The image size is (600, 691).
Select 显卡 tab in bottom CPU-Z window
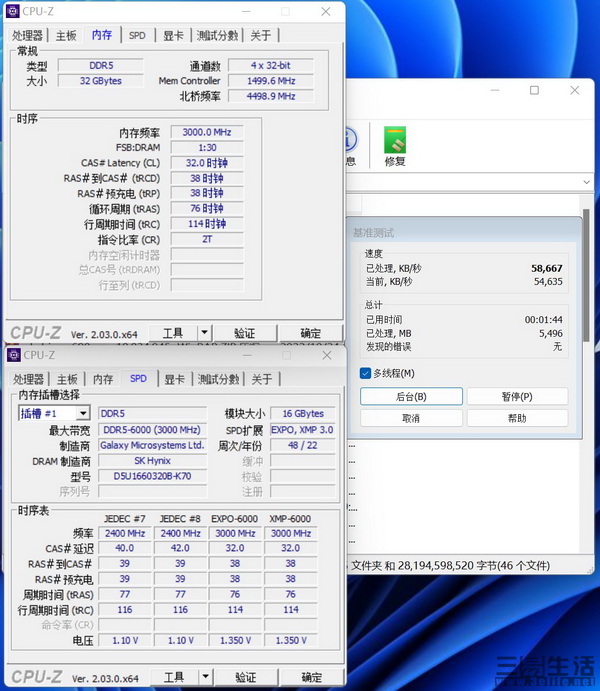pos(174,379)
